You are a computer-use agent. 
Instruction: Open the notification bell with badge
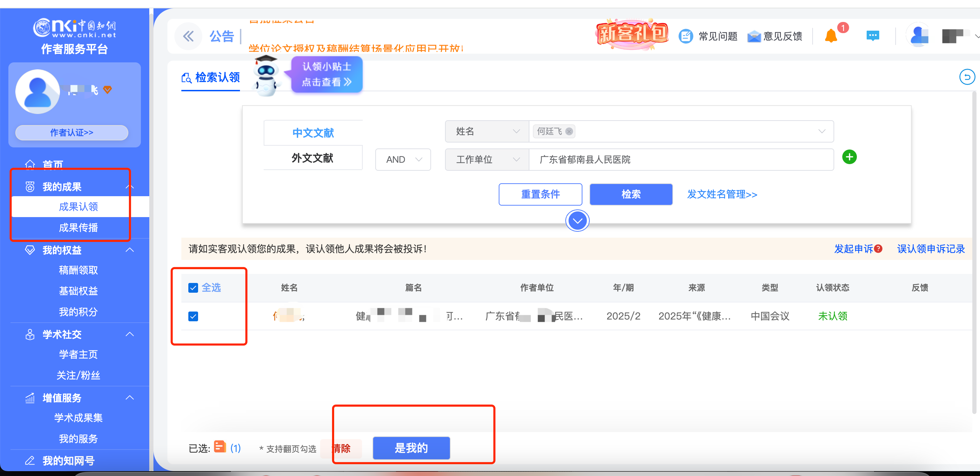[832, 35]
